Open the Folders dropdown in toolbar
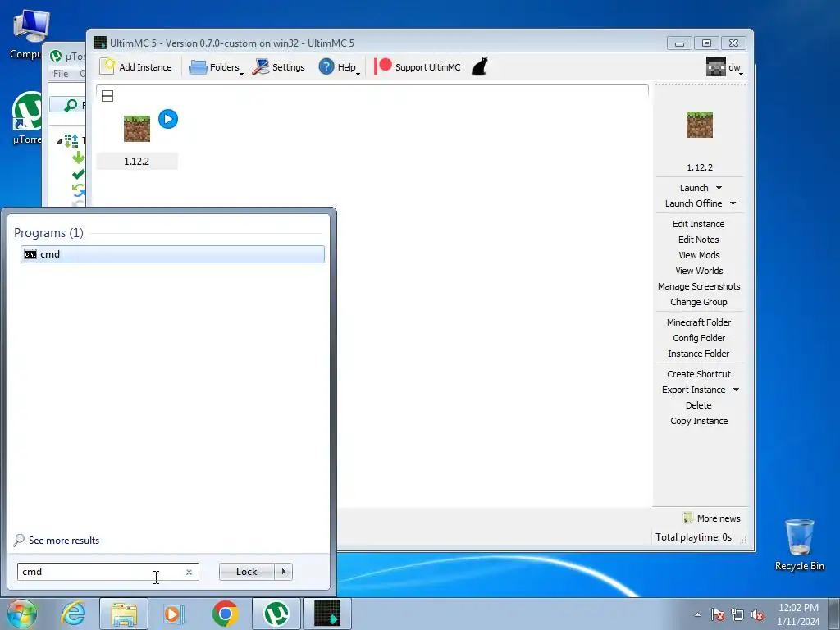Viewport: 840px width, 630px height. pyautogui.click(x=217, y=67)
